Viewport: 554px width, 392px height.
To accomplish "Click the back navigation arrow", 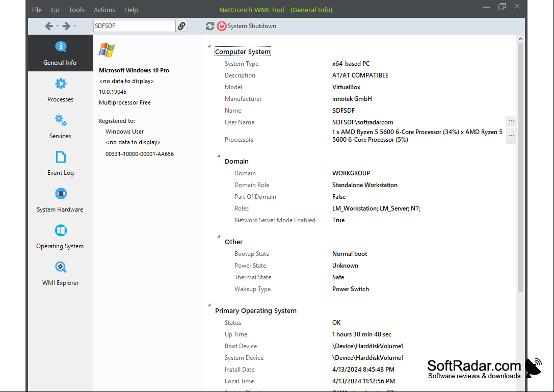I will pyautogui.click(x=49, y=26).
